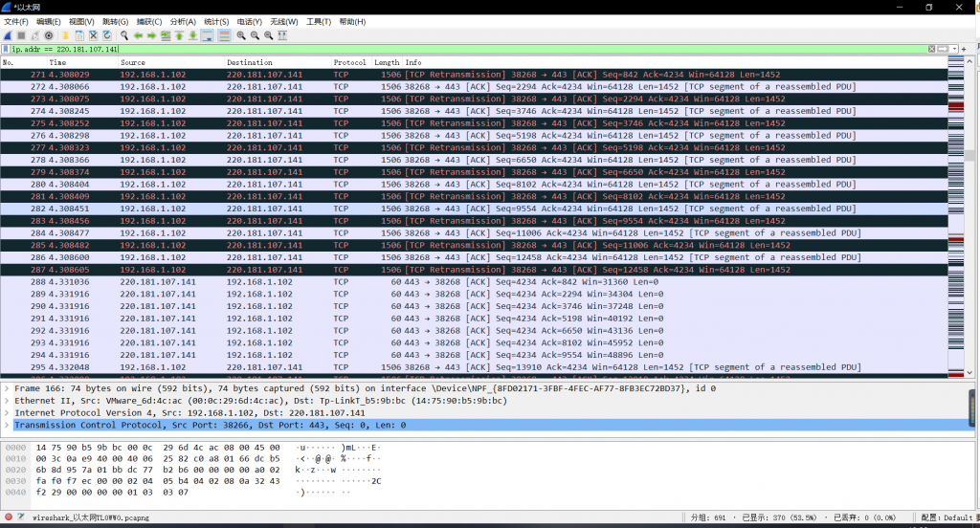Open the 电话(Y) menu

point(250,22)
